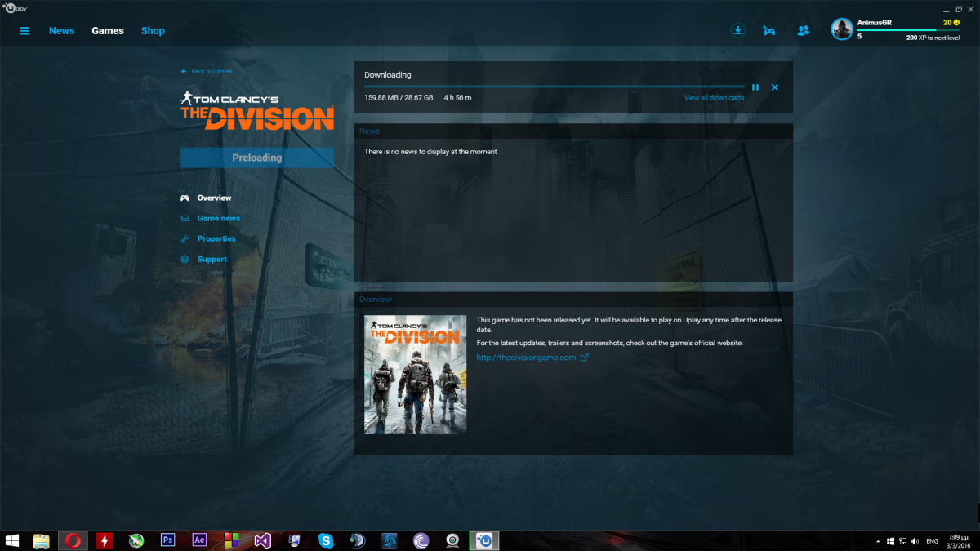The width and height of the screenshot is (980, 551).
Task: Open thedivisiongame.com website link
Action: tap(527, 358)
